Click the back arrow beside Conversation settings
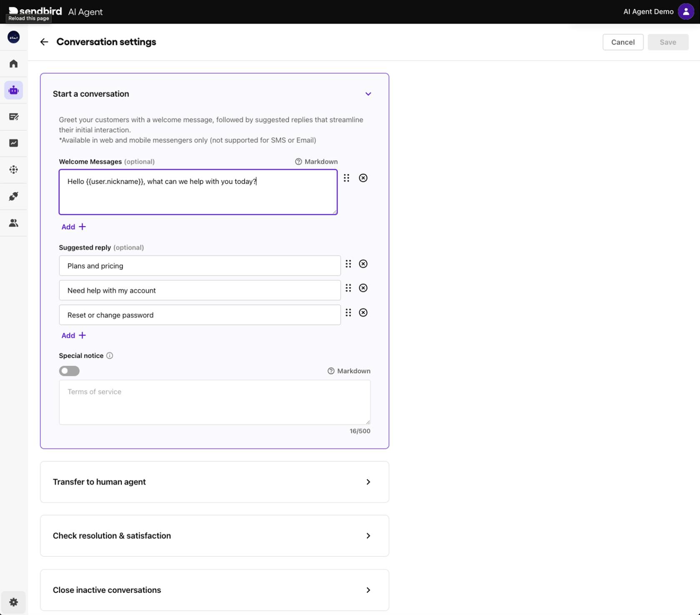This screenshot has width=700, height=615. coord(44,42)
